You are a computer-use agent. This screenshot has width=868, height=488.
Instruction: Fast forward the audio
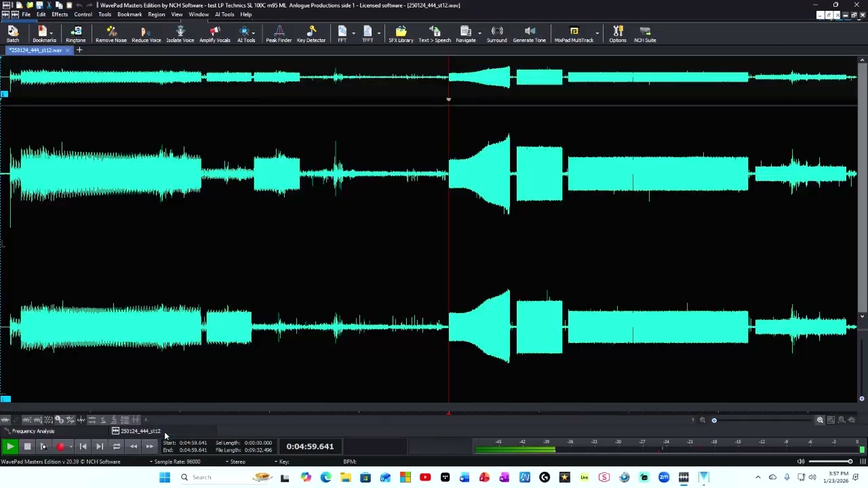point(150,447)
